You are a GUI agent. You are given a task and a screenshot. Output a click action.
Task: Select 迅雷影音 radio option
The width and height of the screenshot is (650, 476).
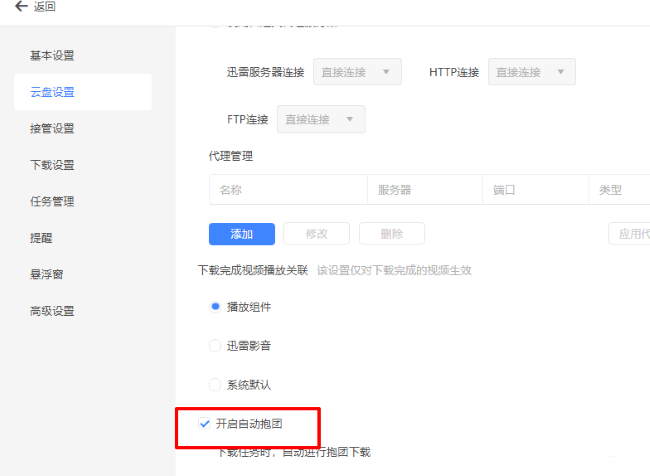pos(215,346)
